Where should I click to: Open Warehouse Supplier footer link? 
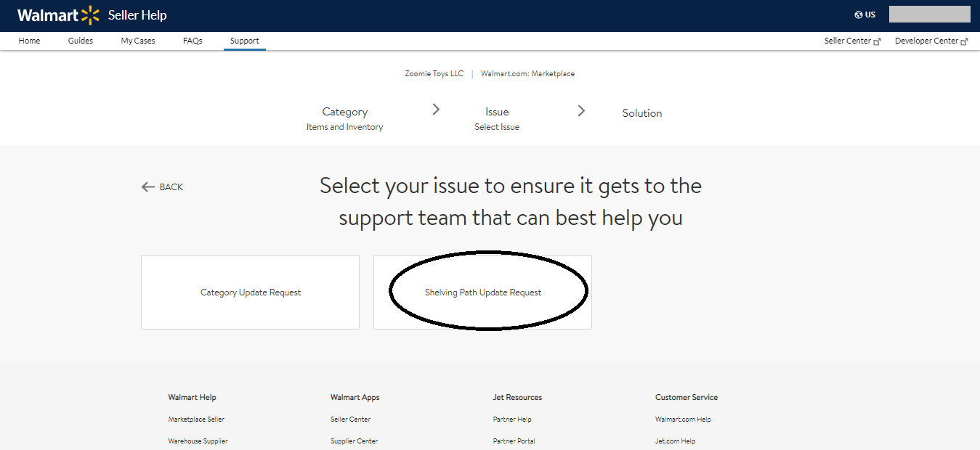(x=198, y=441)
